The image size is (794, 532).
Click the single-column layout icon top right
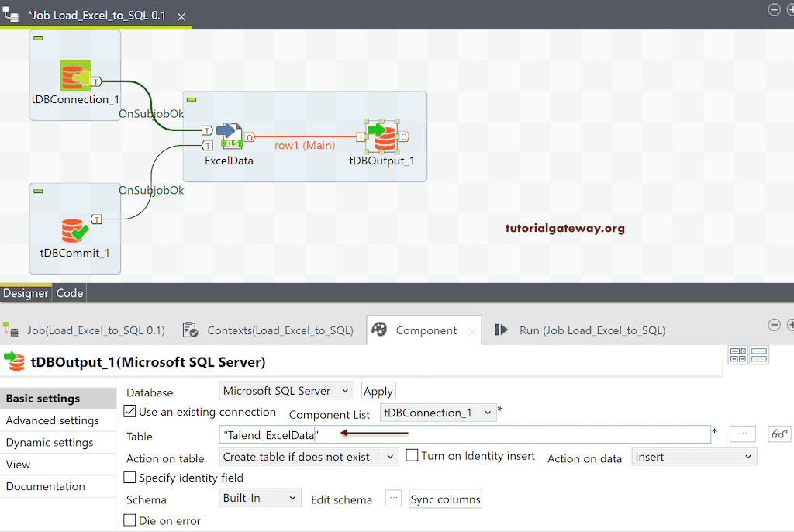[758, 354]
